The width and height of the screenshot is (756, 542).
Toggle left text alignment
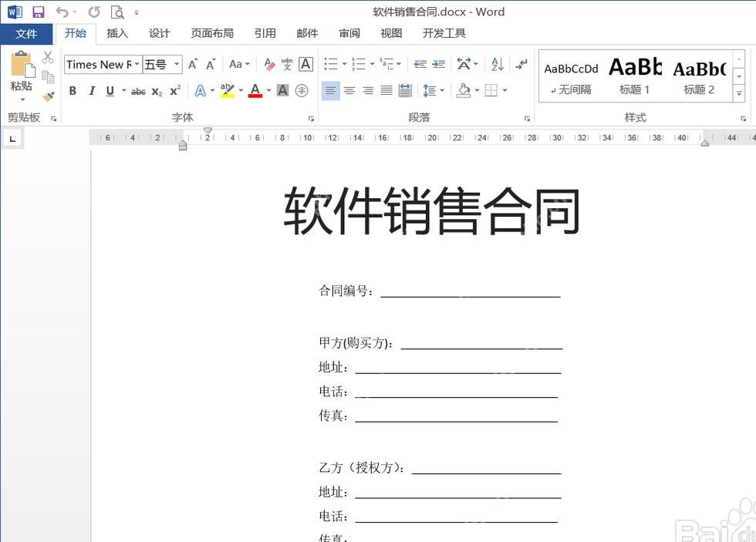coord(330,90)
